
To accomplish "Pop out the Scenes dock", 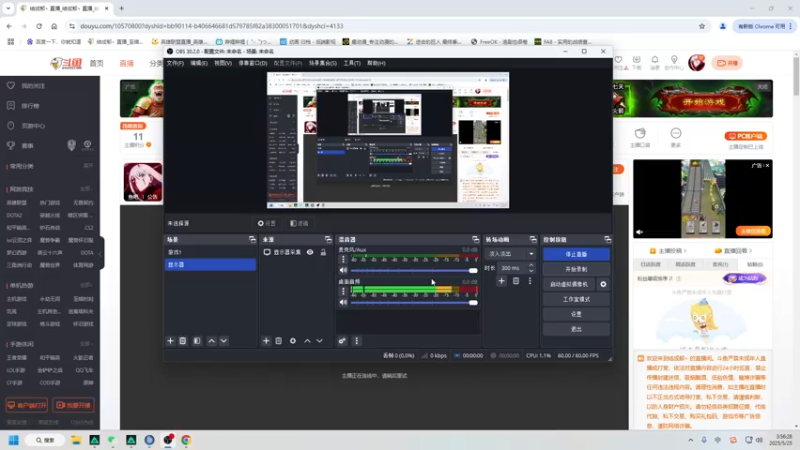I will (252, 239).
